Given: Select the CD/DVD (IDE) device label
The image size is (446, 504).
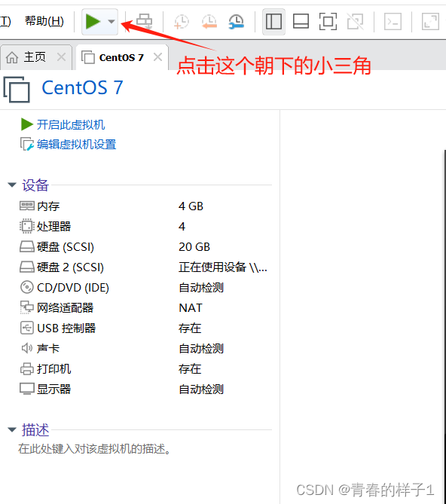Looking at the screenshot, I should pos(73,287).
